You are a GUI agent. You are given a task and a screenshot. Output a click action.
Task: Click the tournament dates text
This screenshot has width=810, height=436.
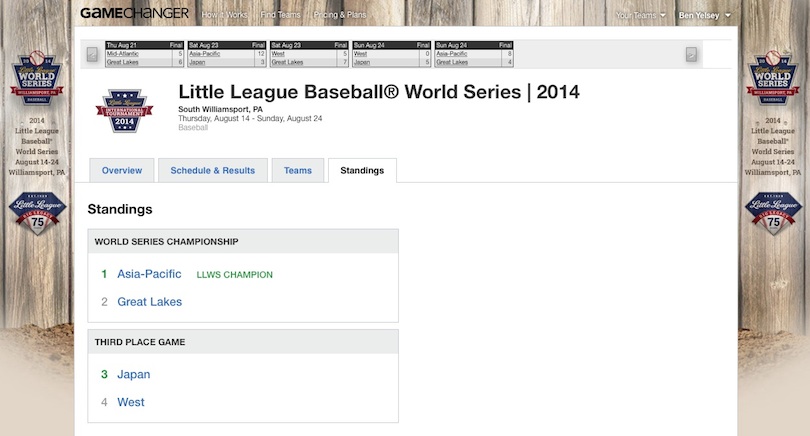point(250,118)
